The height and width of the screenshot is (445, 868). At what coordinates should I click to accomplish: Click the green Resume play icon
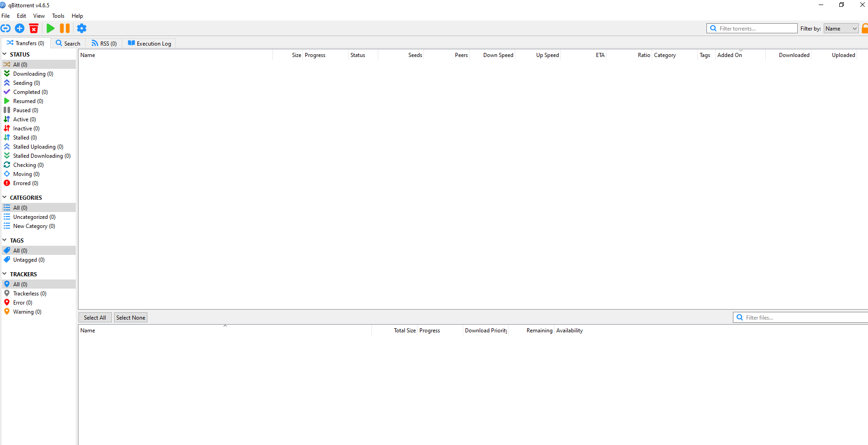pyautogui.click(x=51, y=28)
